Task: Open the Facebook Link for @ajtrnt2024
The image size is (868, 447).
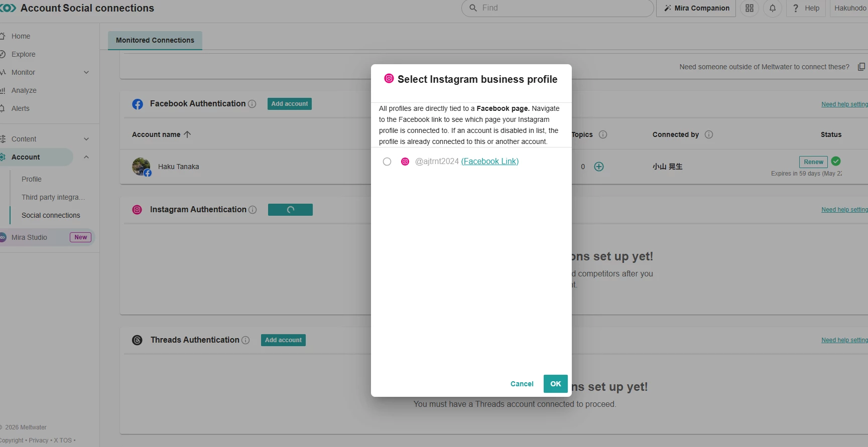Action: point(489,162)
